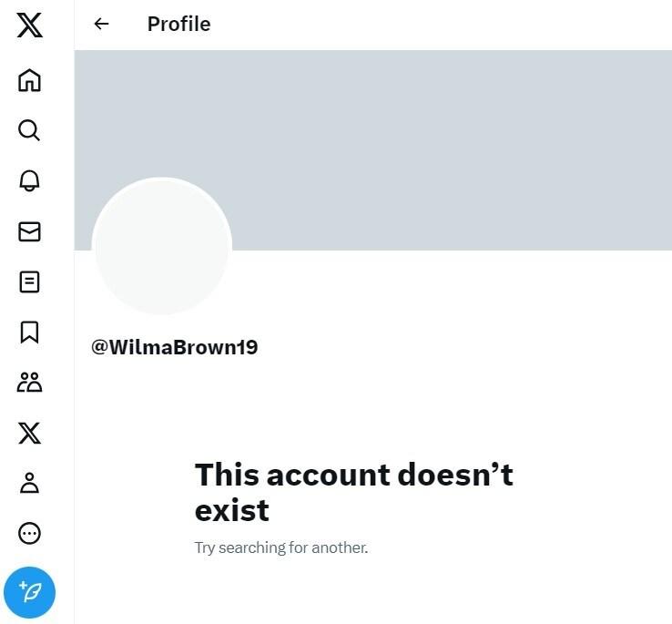The height and width of the screenshot is (624, 672).
Task: Open the Lists page icon
Action: 29,282
